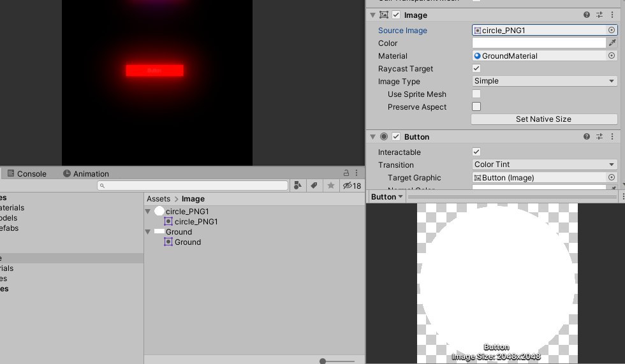
Task: Select Ground sprite sub-asset
Action: click(x=182, y=242)
